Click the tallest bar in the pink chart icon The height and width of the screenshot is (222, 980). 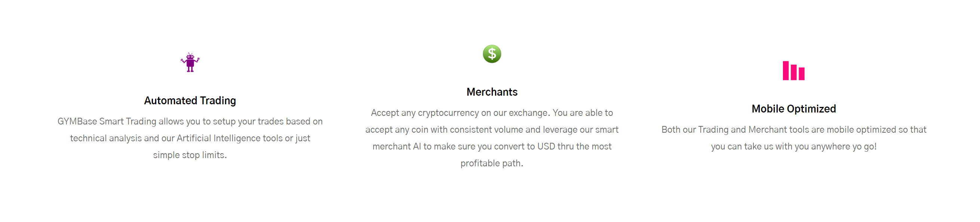click(786, 71)
